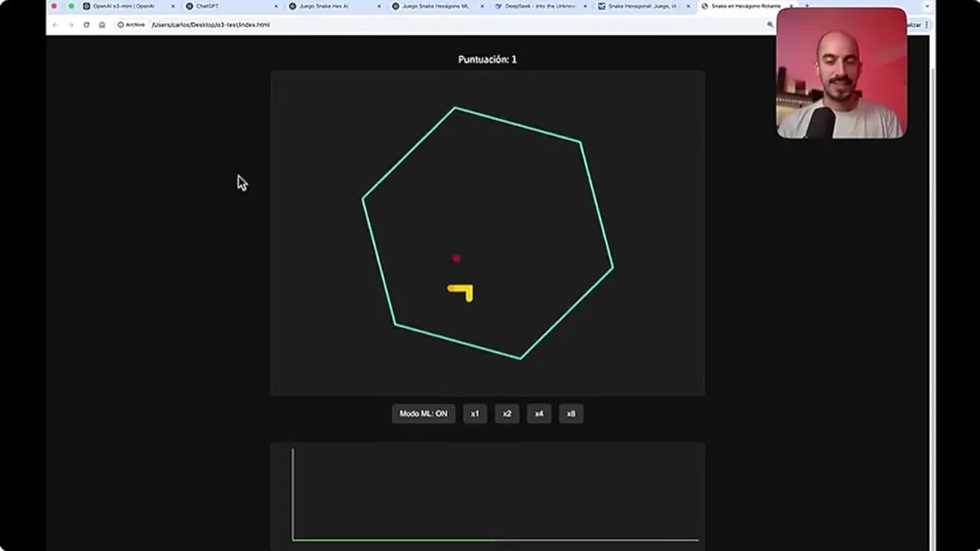Image resolution: width=980 pixels, height=551 pixels.
Task: Open a new browser tab with plus
Action: click(x=806, y=5)
